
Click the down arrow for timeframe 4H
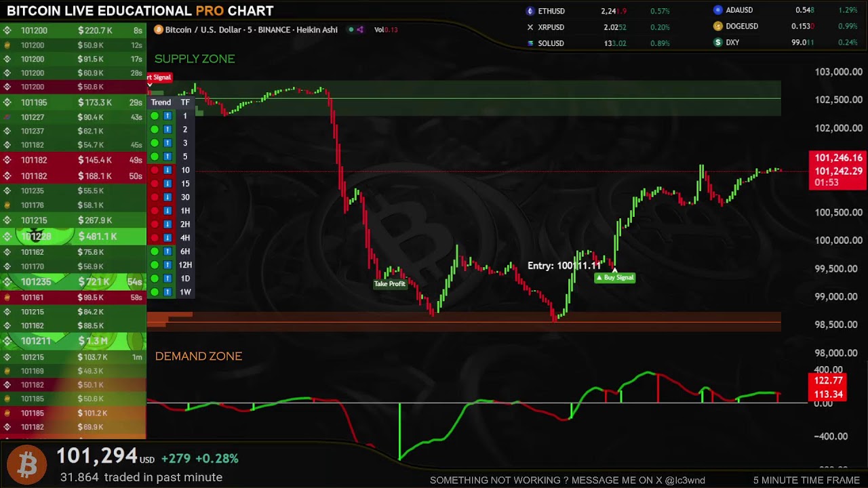(167, 238)
